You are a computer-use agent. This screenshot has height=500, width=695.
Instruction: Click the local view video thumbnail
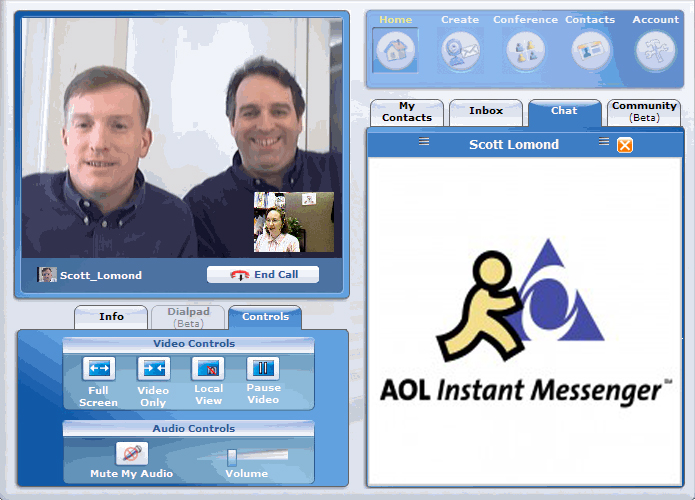(x=294, y=222)
